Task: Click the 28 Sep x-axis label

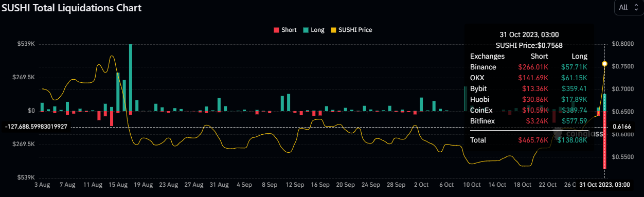Action: point(396,184)
